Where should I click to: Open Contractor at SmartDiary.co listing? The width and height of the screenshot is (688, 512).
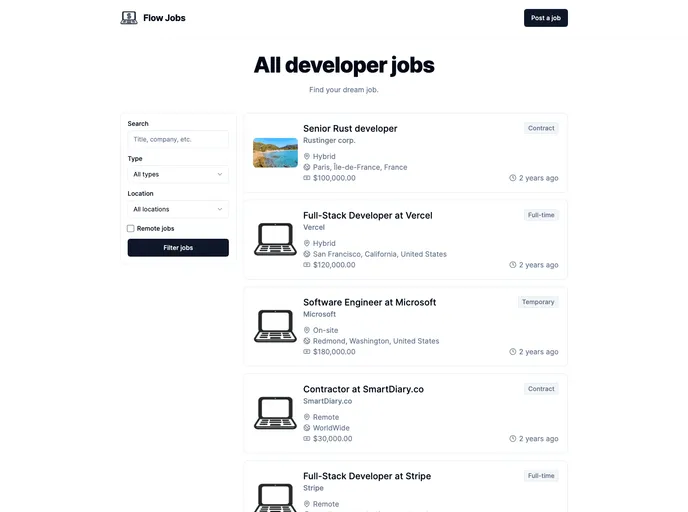click(x=363, y=389)
